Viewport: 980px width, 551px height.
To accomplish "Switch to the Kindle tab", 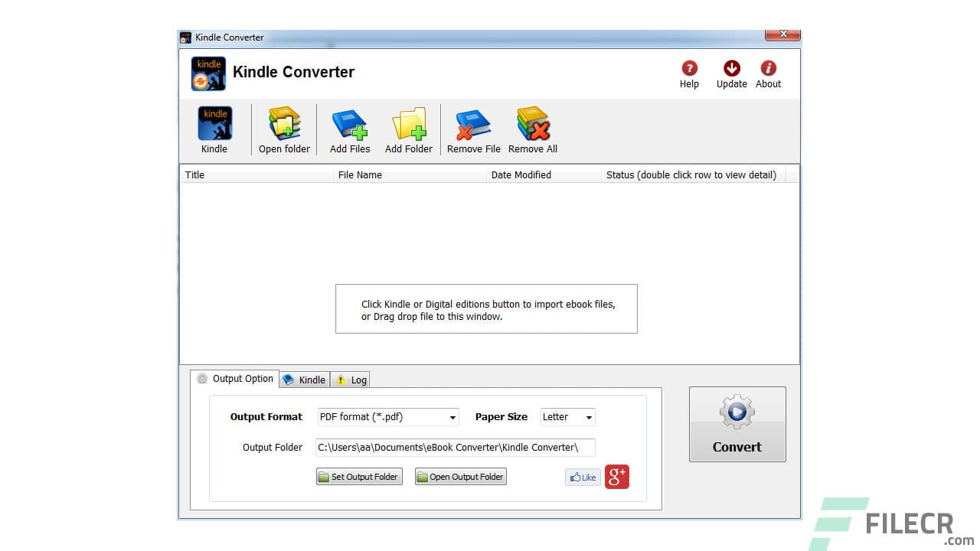I will click(x=304, y=379).
